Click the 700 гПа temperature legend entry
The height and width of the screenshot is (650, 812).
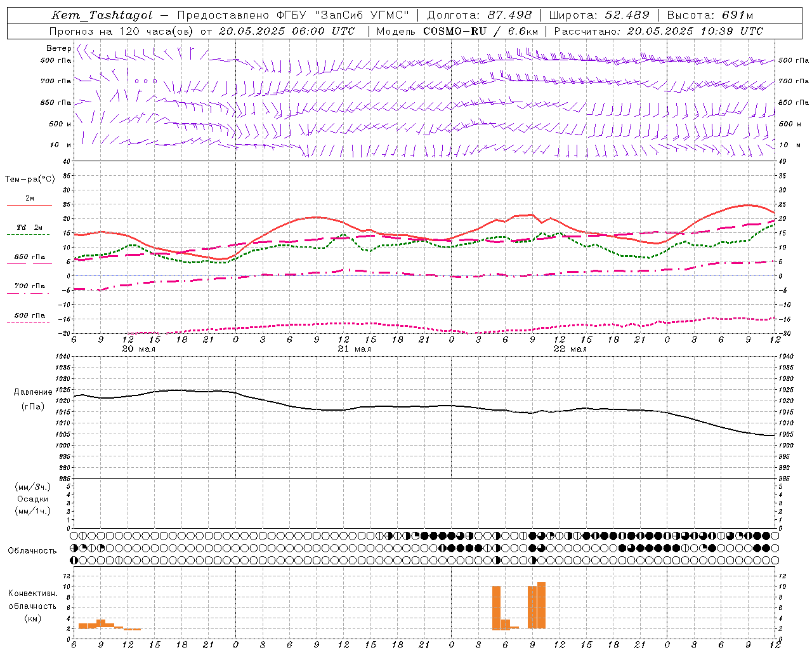coord(30,286)
